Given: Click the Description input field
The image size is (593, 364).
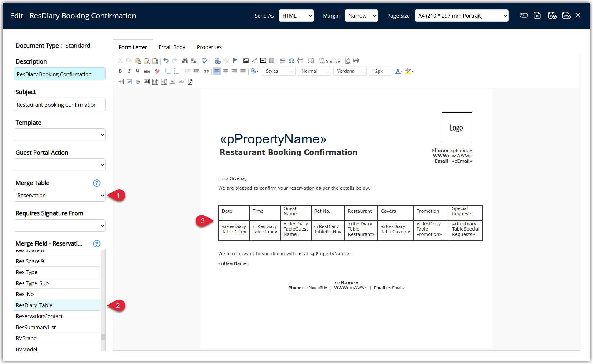Looking at the screenshot, I should coord(60,74).
